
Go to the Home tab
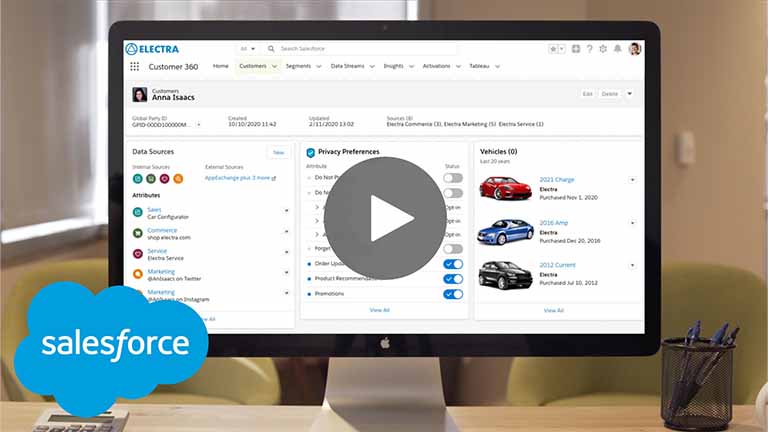pyautogui.click(x=220, y=66)
